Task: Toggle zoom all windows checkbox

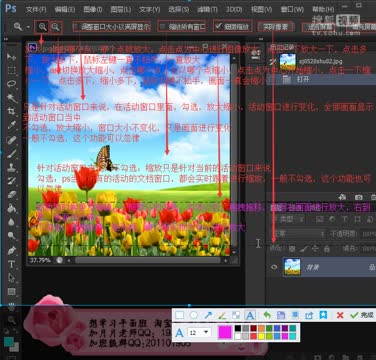Action: coord(163,27)
